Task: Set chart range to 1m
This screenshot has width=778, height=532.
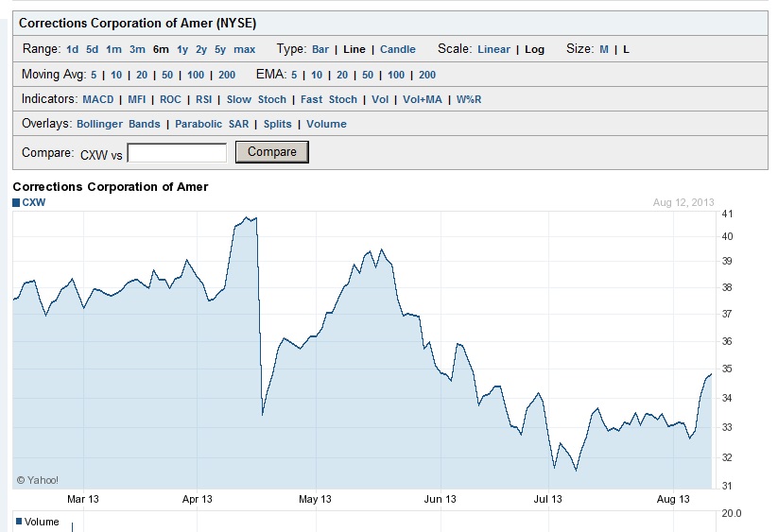Action: [113, 49]
